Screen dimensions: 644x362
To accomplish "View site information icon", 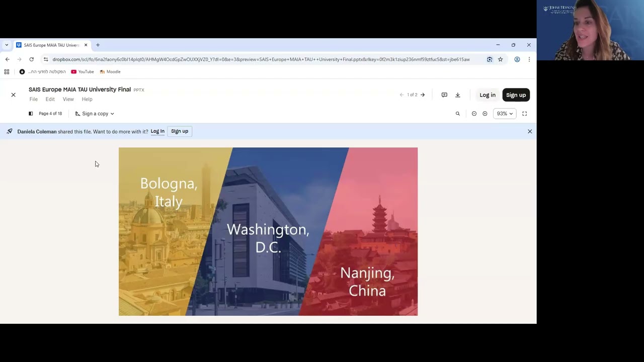I will (46, 59).
